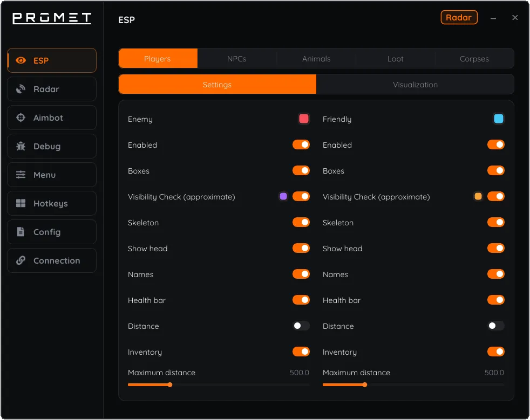Click the Hotkeys grid icon
This screenshot has width=530, height=420.
point(21,203)
